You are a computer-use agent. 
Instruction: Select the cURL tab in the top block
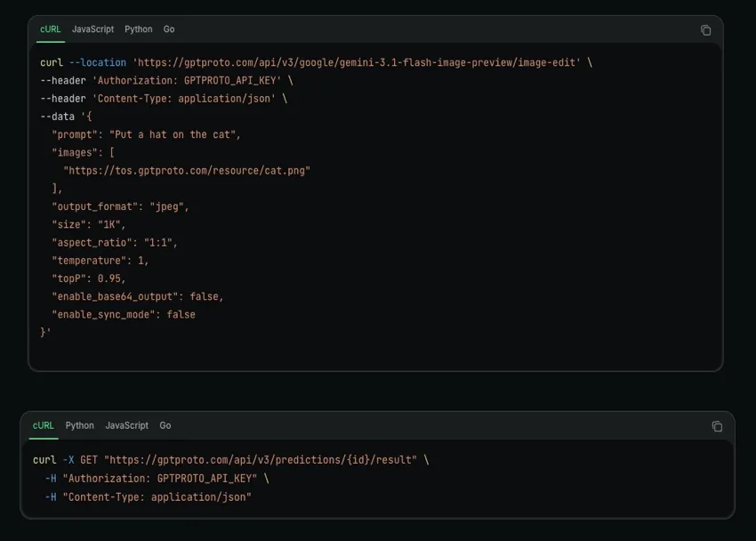click(x=50, y=29)
